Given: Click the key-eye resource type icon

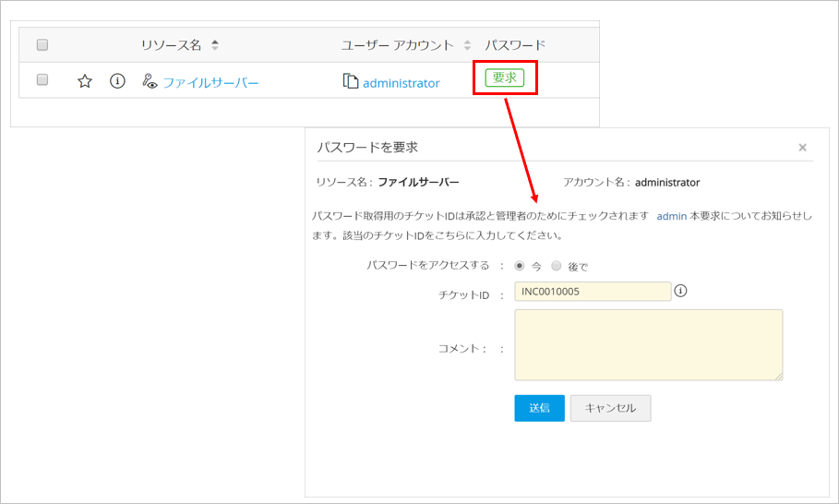Looking at the screenshot, I should tap(150, 81).
